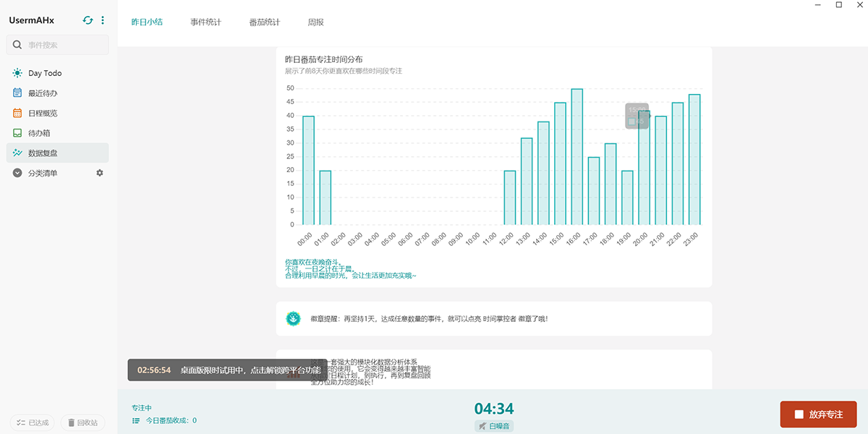Open 待办箱 inbox

click(x=39, y=133)
